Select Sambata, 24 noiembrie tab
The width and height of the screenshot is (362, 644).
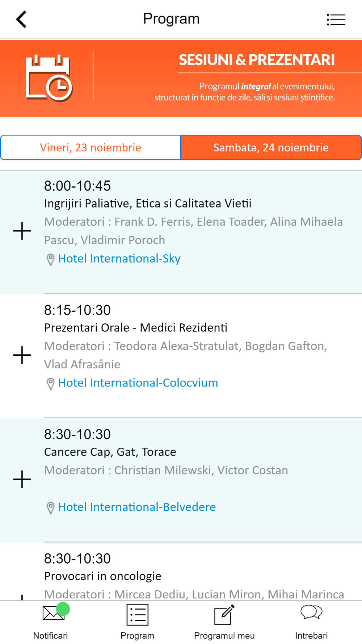[271, 147]
